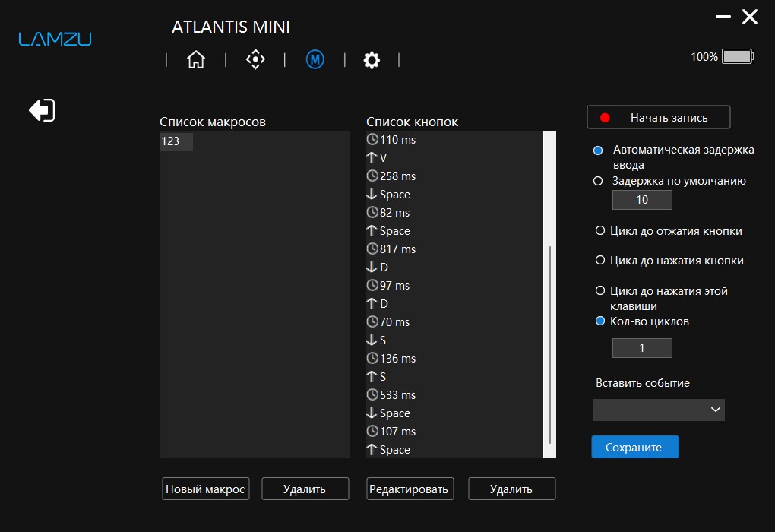Select 'Цикл до отжатия кнопки' option
This screenshot has width=775, height=532.
tap(600, 230)
